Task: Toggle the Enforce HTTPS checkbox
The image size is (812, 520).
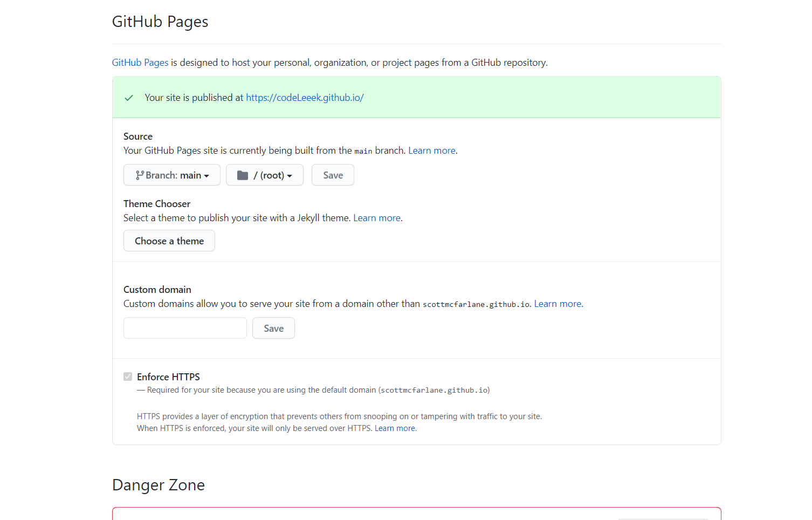Action: (x=128, y=377)
